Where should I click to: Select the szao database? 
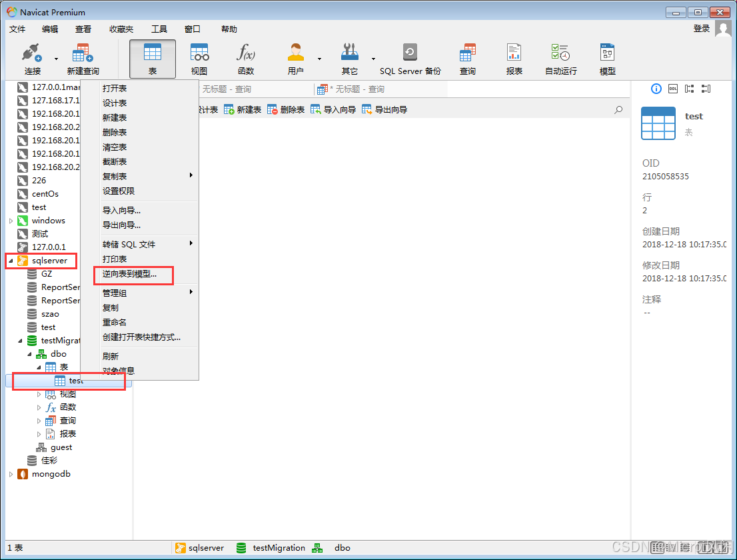pos(50,314)
